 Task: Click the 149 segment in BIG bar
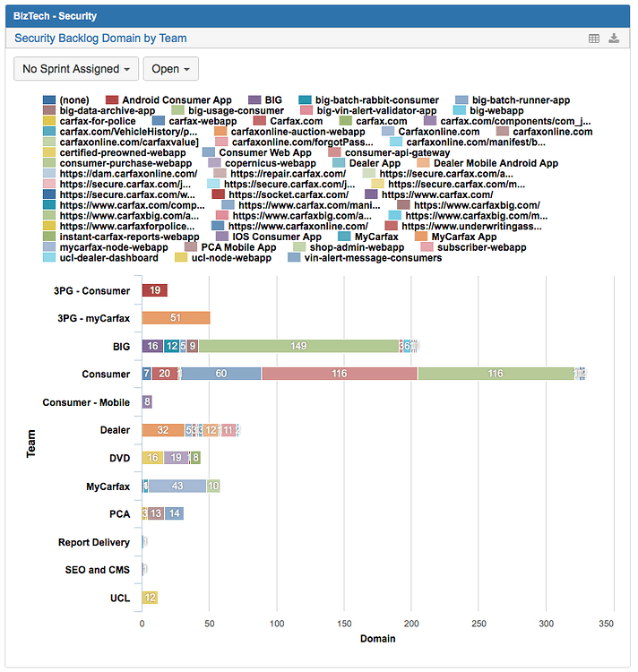(x=299, y=346)
